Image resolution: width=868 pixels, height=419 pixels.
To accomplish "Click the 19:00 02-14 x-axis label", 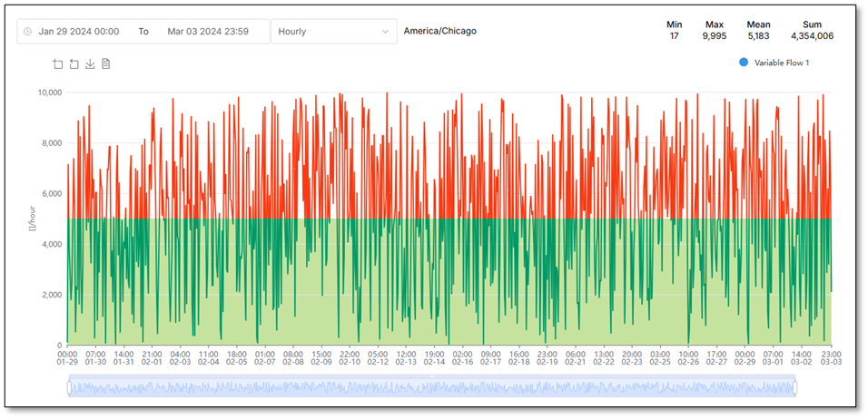I will coord(434,357).
